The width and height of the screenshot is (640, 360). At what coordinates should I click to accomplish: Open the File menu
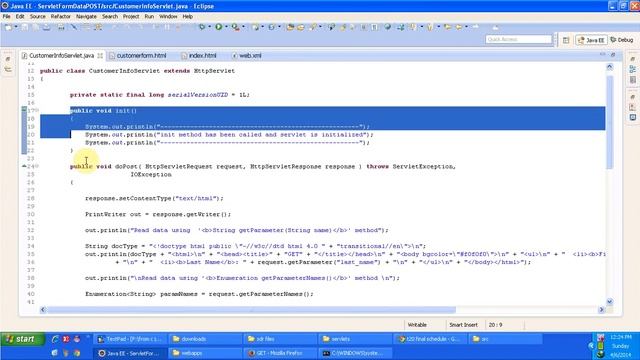(7, 17)
